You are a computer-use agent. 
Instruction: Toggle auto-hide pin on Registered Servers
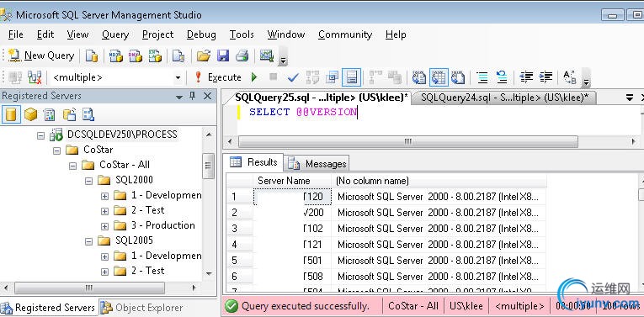click(x=192, y=96)
